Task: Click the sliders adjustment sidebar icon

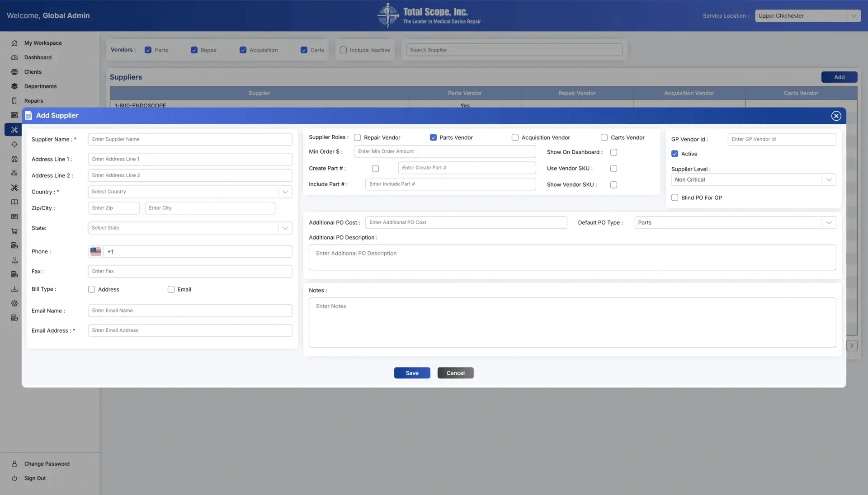Action: click(x=14, y=173)
